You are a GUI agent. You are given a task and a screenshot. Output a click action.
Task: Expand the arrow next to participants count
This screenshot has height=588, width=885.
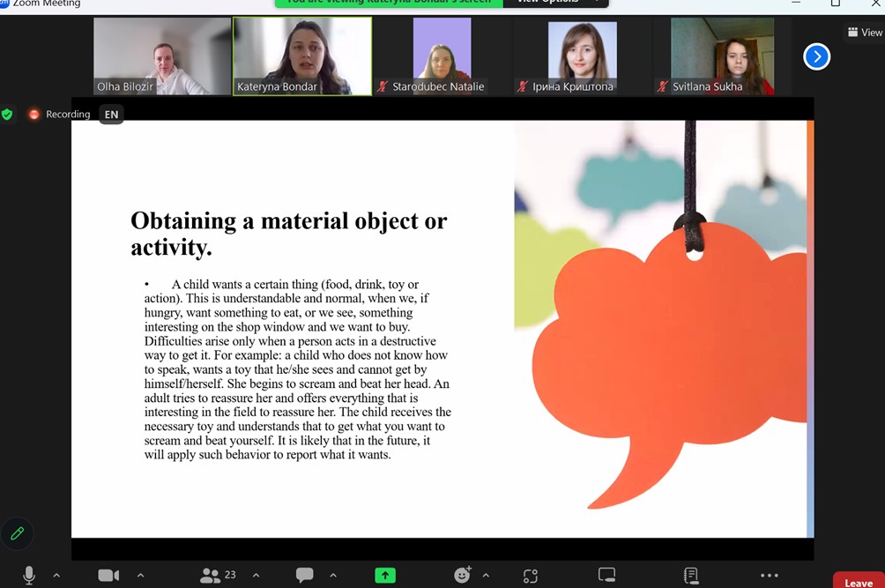256,576
